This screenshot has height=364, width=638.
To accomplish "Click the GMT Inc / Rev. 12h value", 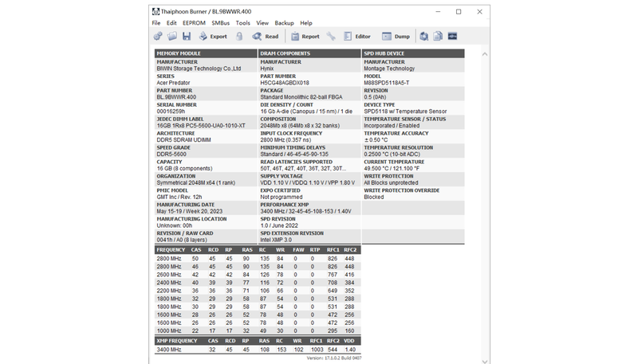I will (x=179, y=197).
